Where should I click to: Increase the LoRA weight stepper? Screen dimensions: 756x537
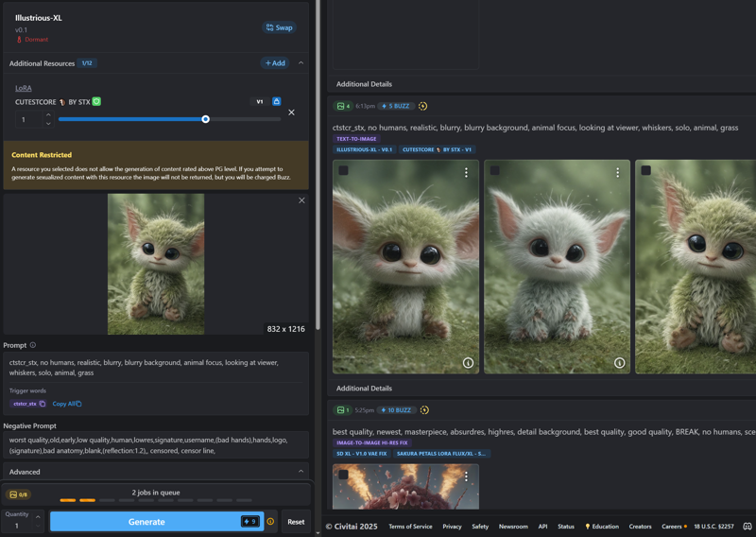coord(48,115)
